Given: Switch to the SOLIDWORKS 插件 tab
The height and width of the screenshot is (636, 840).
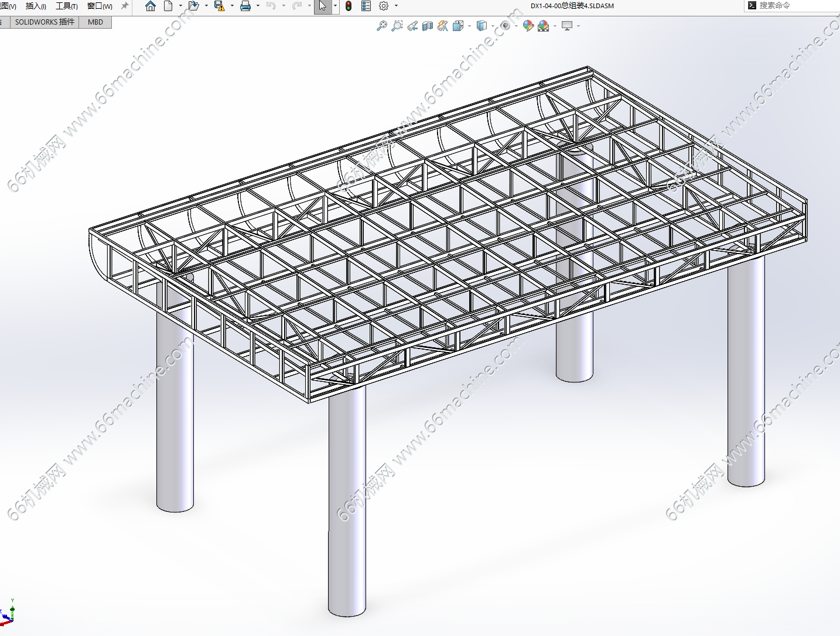Looking at the screenshot, I should [x=45, y=22].
